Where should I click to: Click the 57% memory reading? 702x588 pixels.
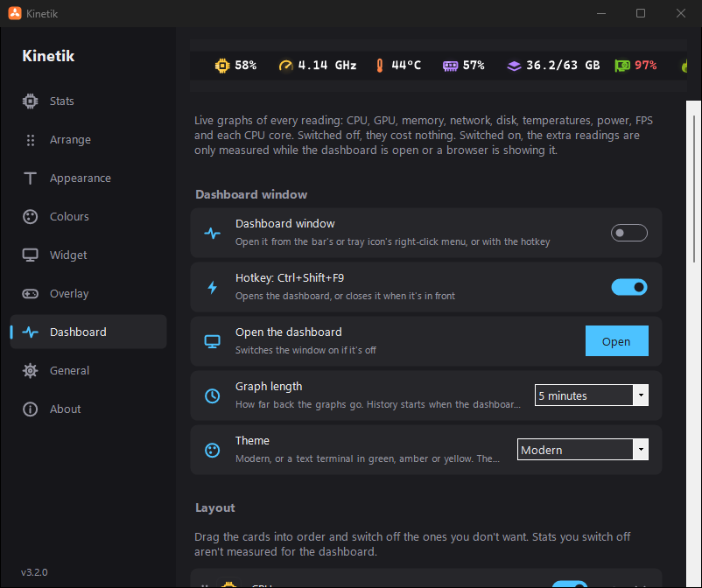point(474,66)
